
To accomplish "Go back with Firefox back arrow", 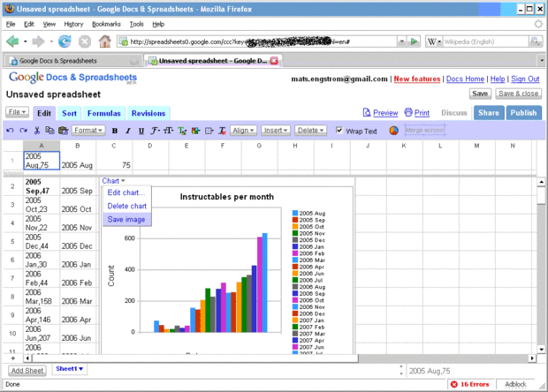I will click(x=13, y=41).
